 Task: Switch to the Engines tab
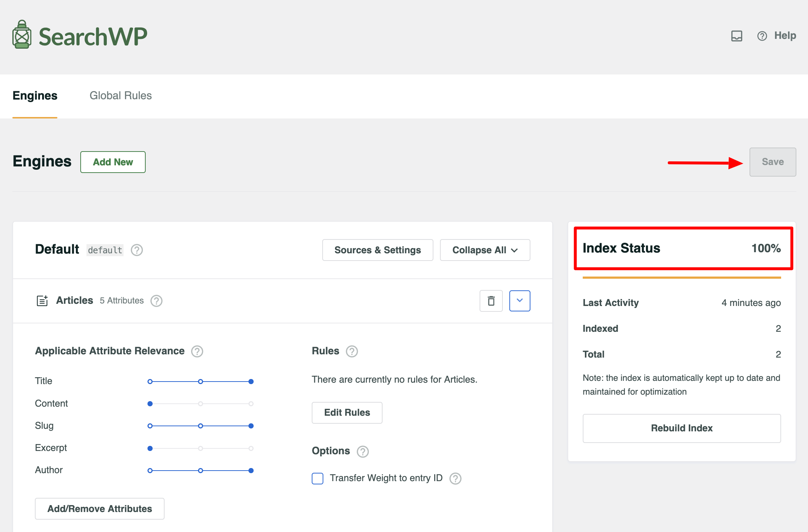point(35,96)
